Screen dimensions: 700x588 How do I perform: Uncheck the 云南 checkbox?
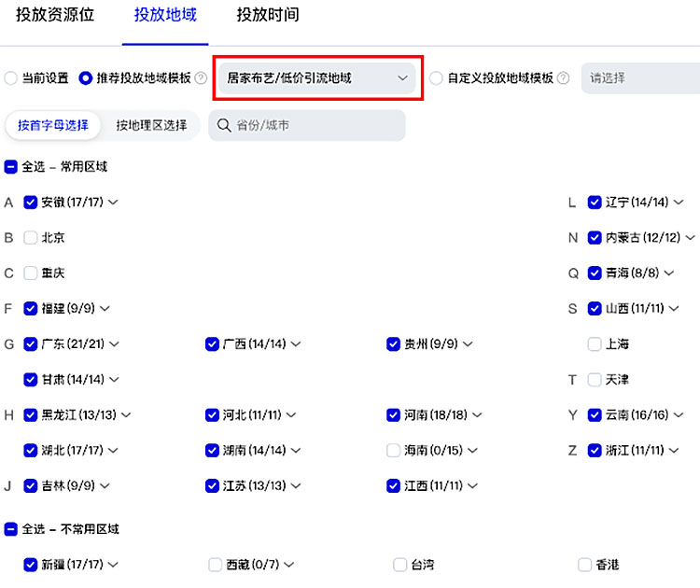tap(595, 414)
